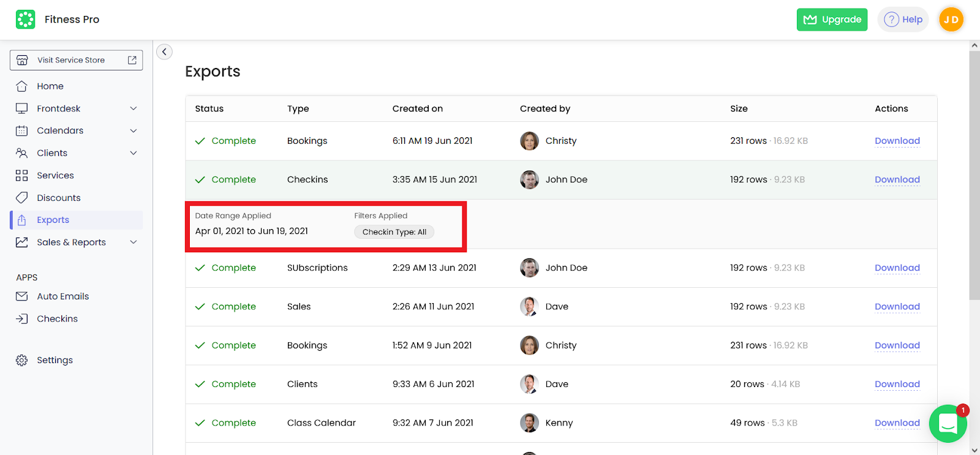Download the Checkins export
980x455 pixels.
[x=897, y=179]
